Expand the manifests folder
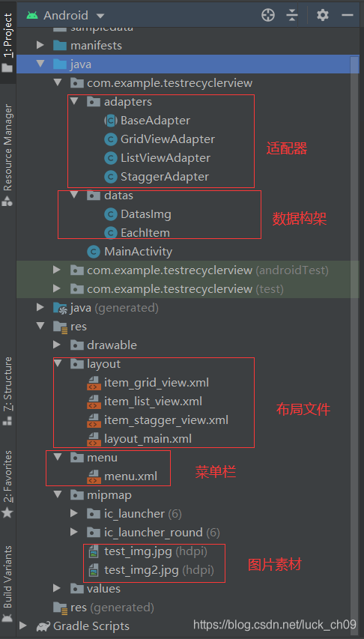 [40, 45]
